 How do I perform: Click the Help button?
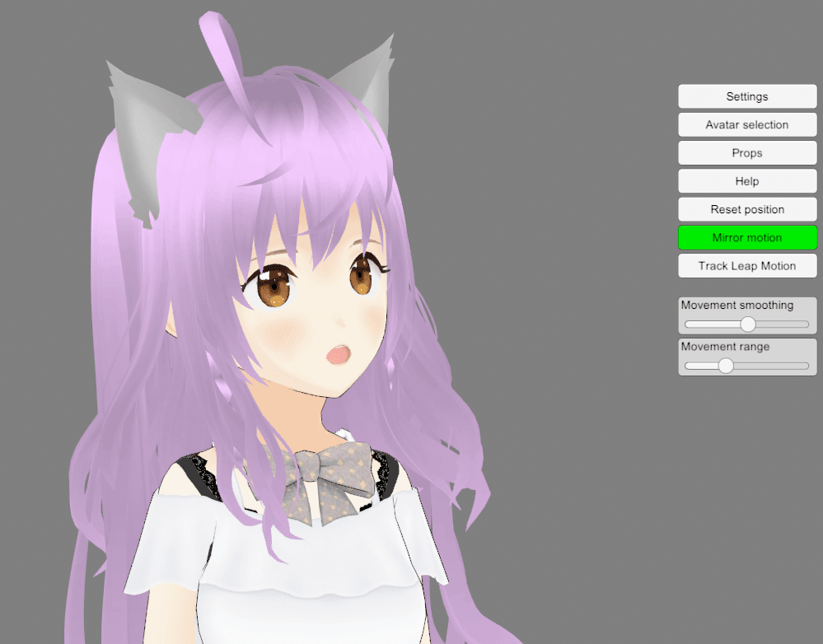(747, 181)
